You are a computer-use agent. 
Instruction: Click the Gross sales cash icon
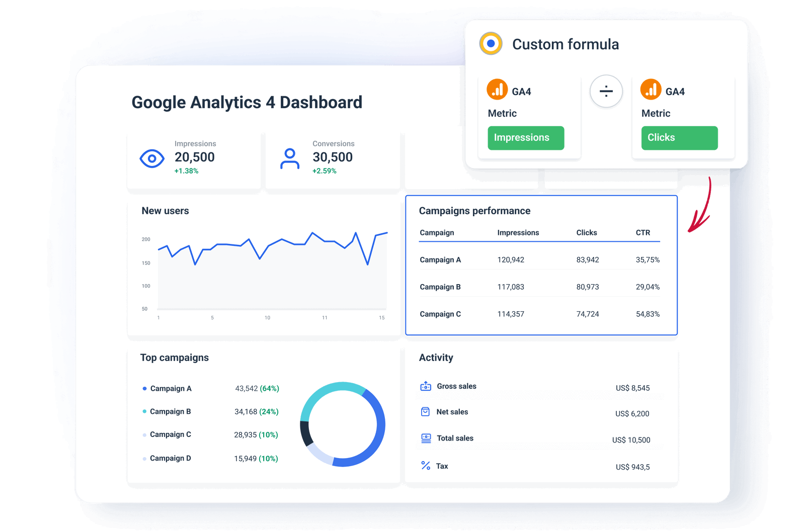click(x=425, y=386)
